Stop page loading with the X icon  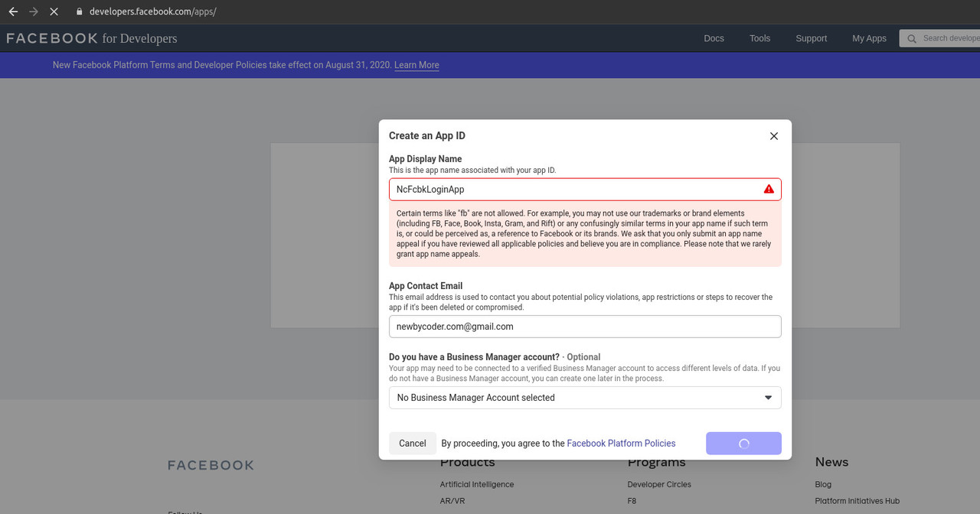54,12
